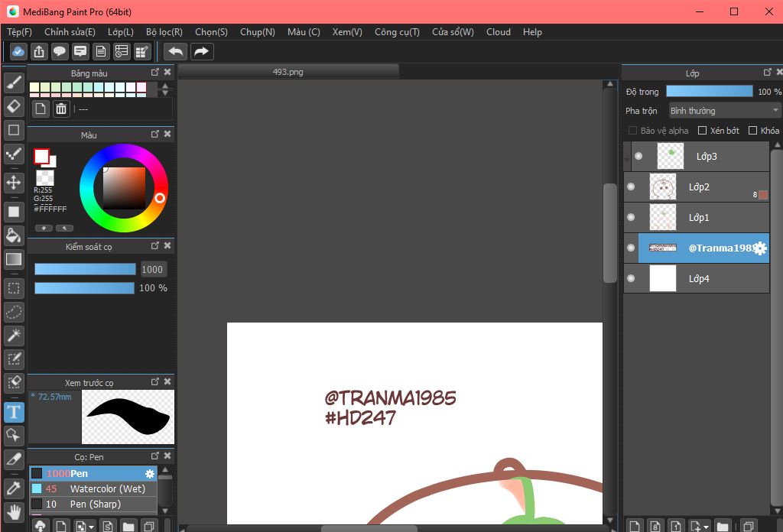Screen dimensions: 783x532
Task: Select the transparent color swatch
Action: [45, 177]
